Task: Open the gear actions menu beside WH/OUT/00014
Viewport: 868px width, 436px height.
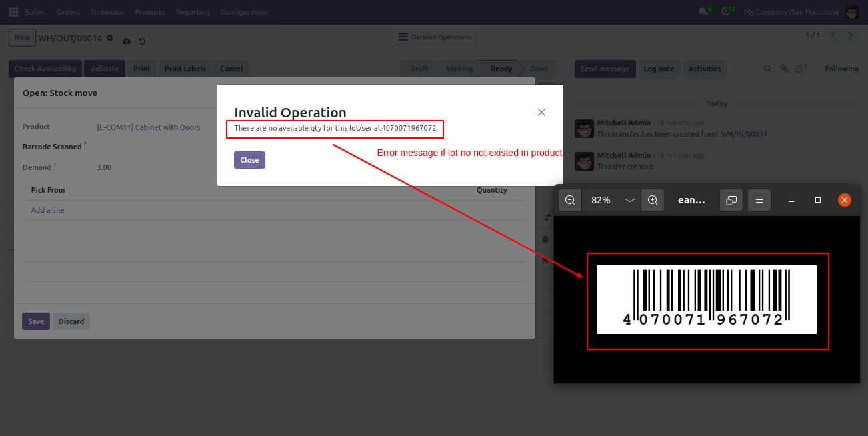Action: point(110,38)
